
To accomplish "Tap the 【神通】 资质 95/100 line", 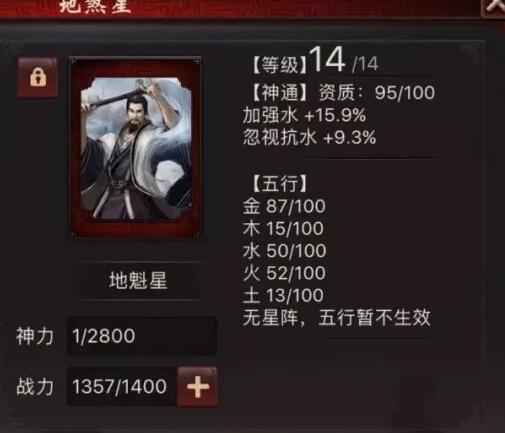I will point(343,92).
